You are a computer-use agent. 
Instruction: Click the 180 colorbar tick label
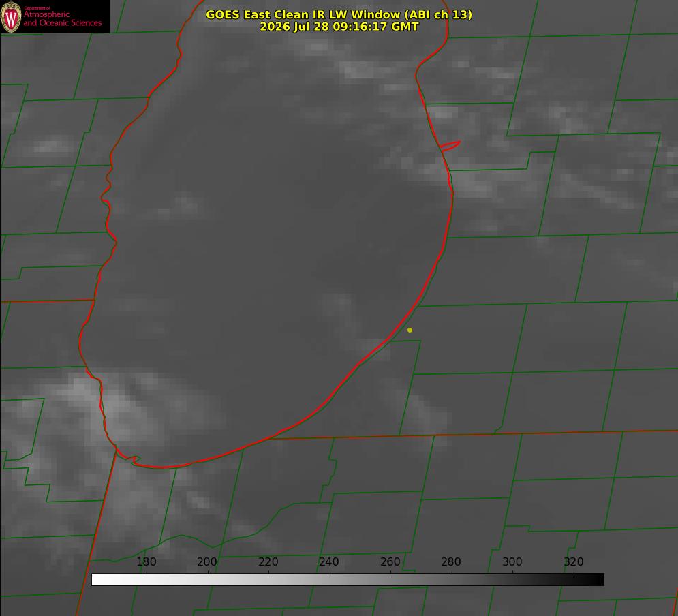click(146, 562)
